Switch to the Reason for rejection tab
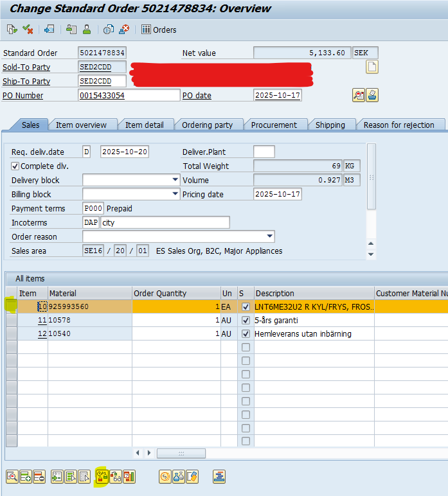The width and height of the screenshot is (448, 496). [399, 125]
